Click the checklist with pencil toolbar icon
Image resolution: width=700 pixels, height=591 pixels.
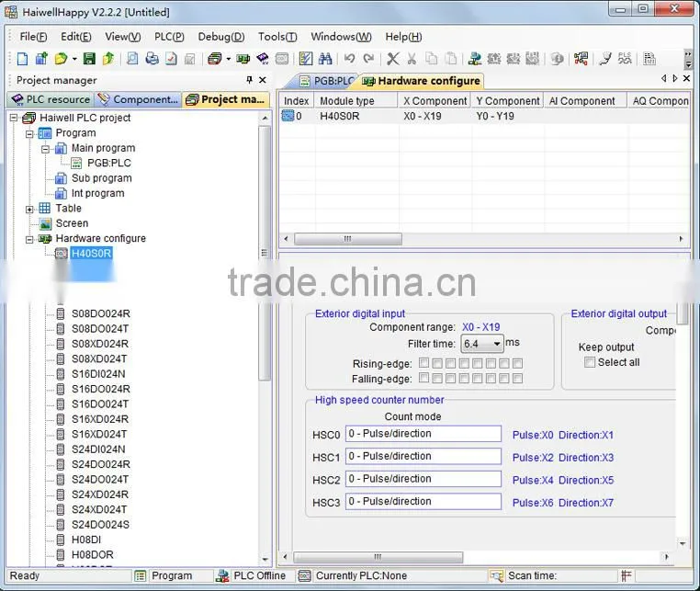(306, 59)
